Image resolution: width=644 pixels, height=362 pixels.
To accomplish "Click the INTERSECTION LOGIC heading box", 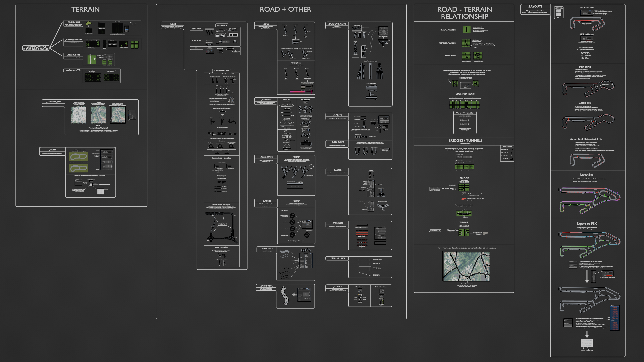I will 222,71.
